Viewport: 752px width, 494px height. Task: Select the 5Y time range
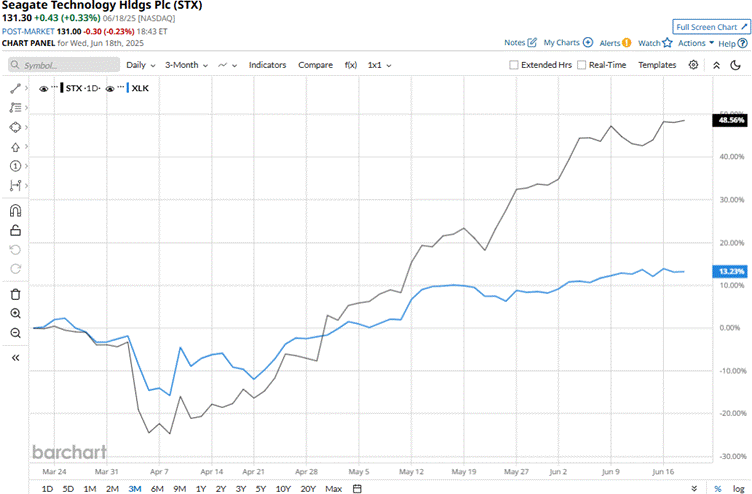260,489
